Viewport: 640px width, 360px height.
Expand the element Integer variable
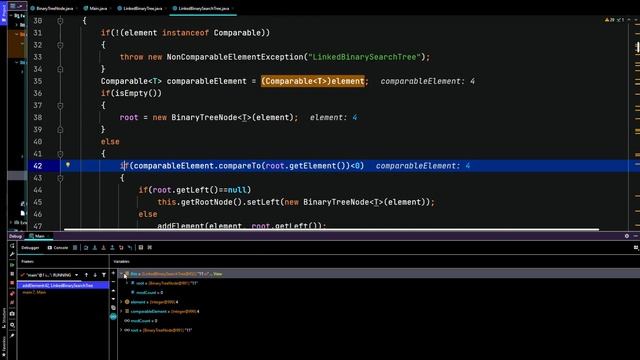pyautogui.click(x=121, y=302)
